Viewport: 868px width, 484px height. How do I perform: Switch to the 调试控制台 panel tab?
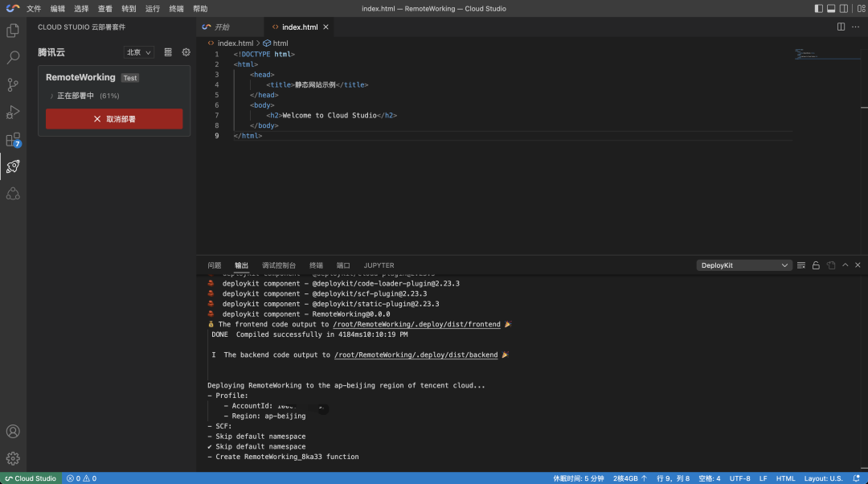pyautogui.click(x=279, y=265)
